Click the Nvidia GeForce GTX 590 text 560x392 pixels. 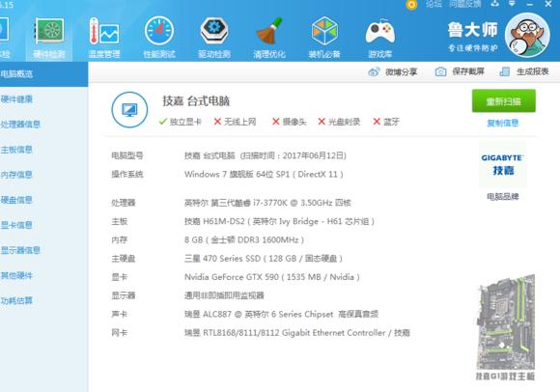(271, 277)
